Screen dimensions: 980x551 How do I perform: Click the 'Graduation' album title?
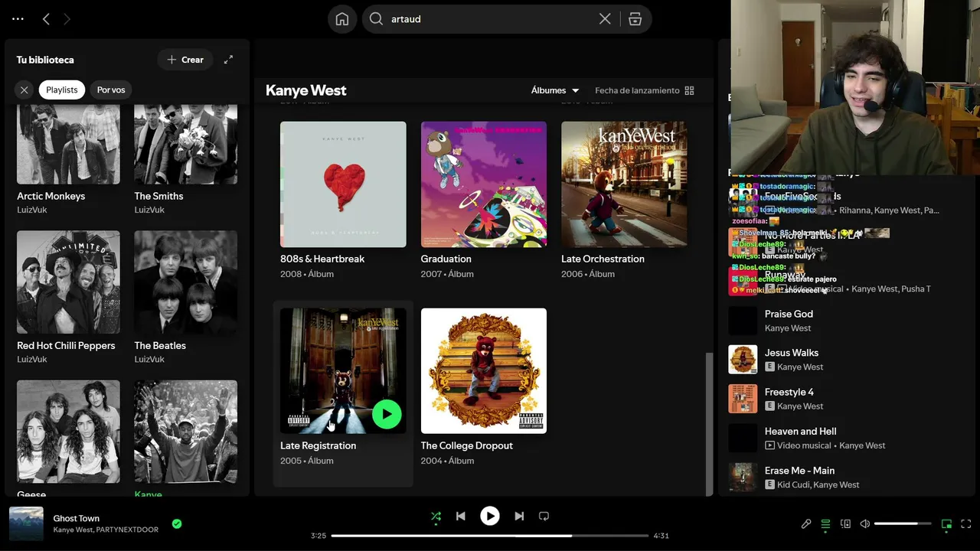446,259
